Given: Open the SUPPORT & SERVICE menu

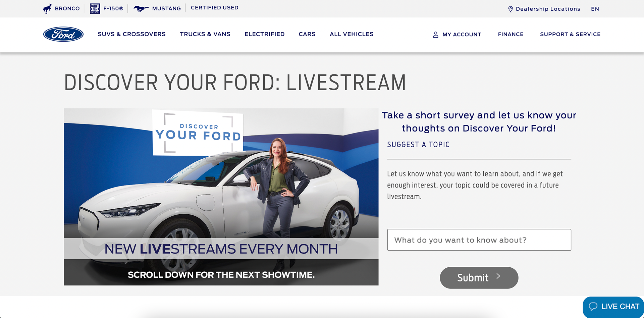Looking at the screenshot, I should click(570, 34).
